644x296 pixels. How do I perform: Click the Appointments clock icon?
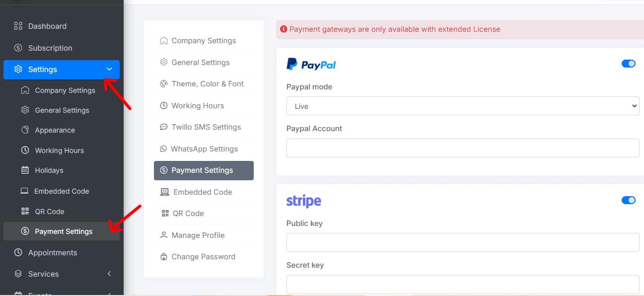tap(18, 252)
